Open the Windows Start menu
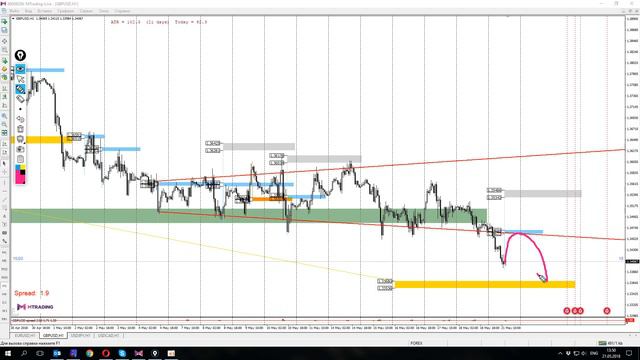 pyautogui.click(x=7, y=353)
